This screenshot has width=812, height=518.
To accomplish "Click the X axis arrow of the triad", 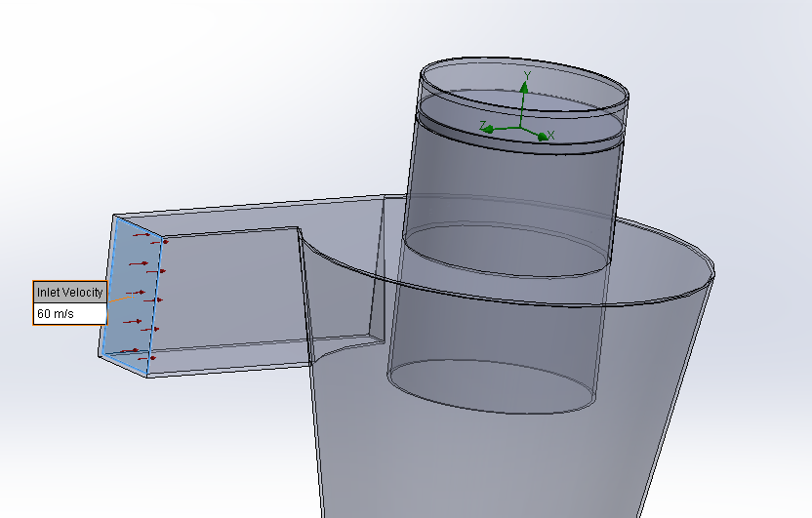I will coord(542,137).
